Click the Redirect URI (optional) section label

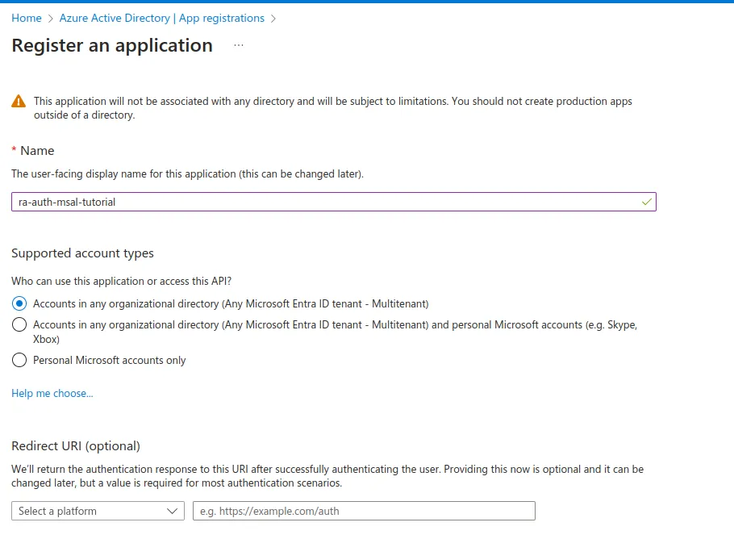pyautogui.click(x=76, y=446)
